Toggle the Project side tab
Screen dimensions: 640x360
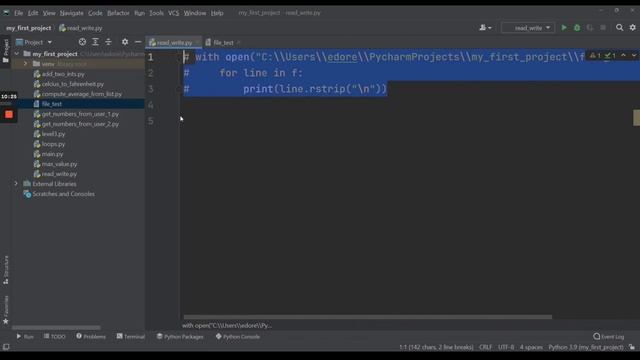[x=6, y=51]
